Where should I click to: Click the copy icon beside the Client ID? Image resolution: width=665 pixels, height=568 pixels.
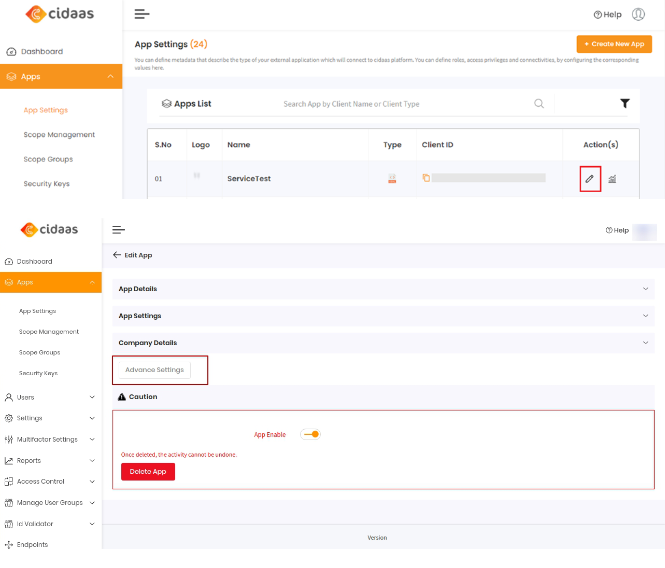click(425, 178)
